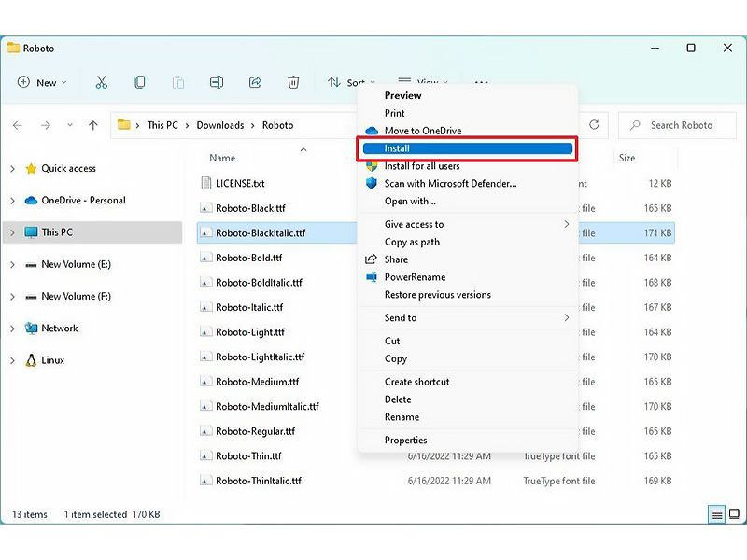Switch to Details view in status bar
The height and width of the screenshot is (560, 747).
(x=716, y=514)
